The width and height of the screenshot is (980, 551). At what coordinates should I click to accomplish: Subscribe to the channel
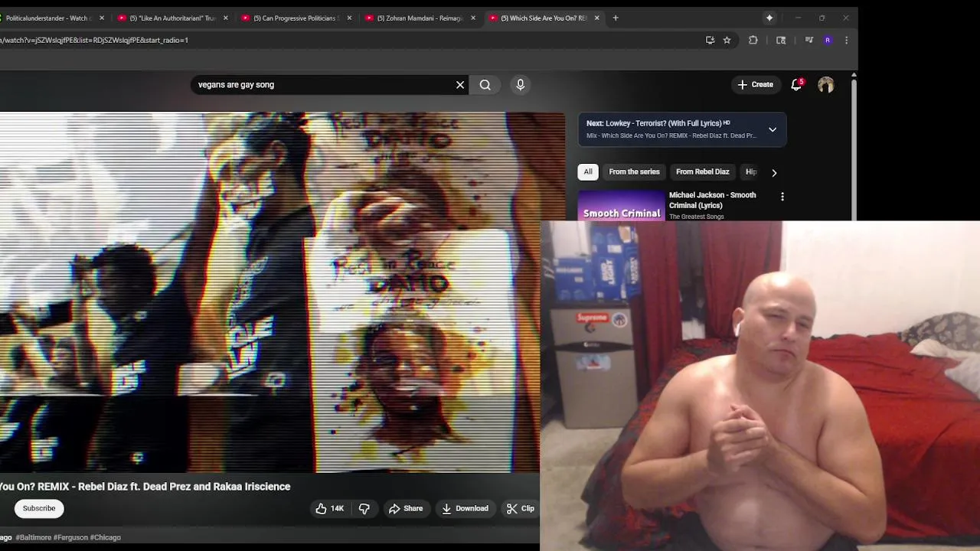click(39, 508)
